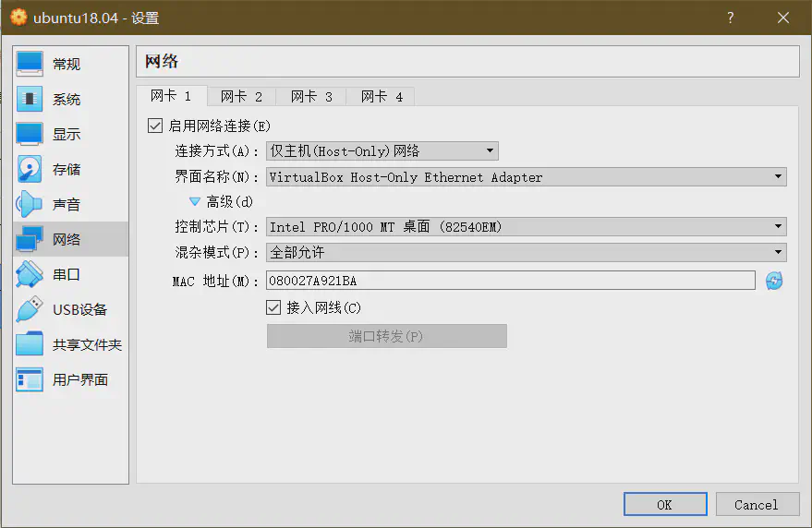The image size is (812, 528).
Task: Open the 混杂模式 promiscuous mode dropdown
Action: click(x=527, y=252)
